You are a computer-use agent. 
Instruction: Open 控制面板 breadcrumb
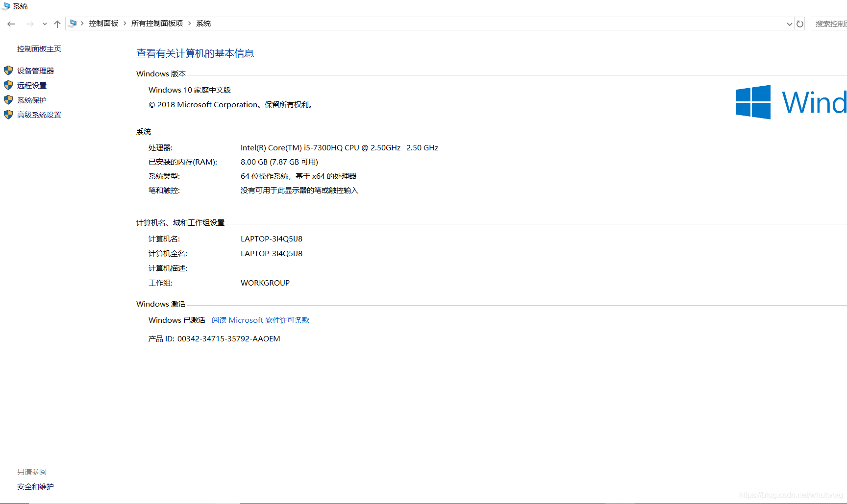click(x=103, y=24)
